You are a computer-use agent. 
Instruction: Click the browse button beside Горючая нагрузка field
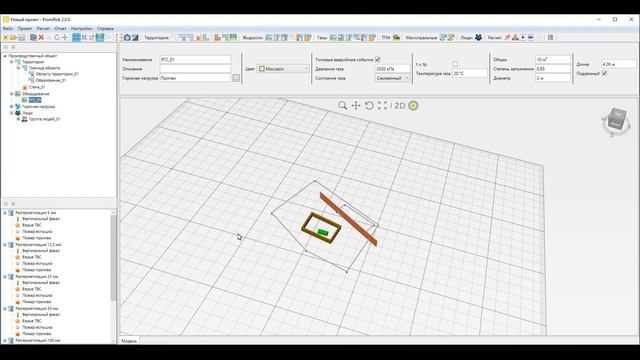236,78
